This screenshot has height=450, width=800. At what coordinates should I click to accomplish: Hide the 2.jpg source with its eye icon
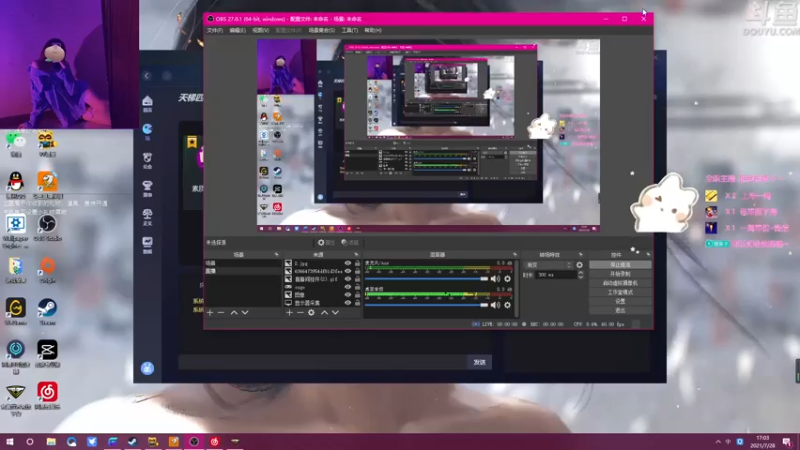(347, 263)
